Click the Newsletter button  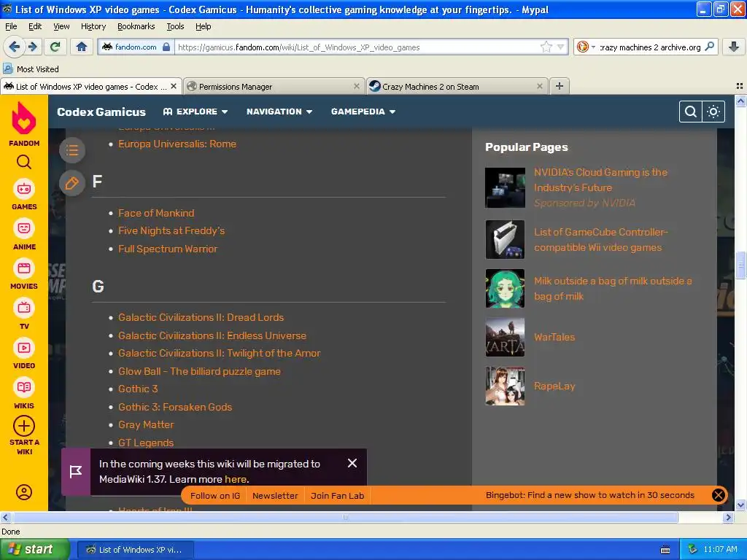[275, 495]
